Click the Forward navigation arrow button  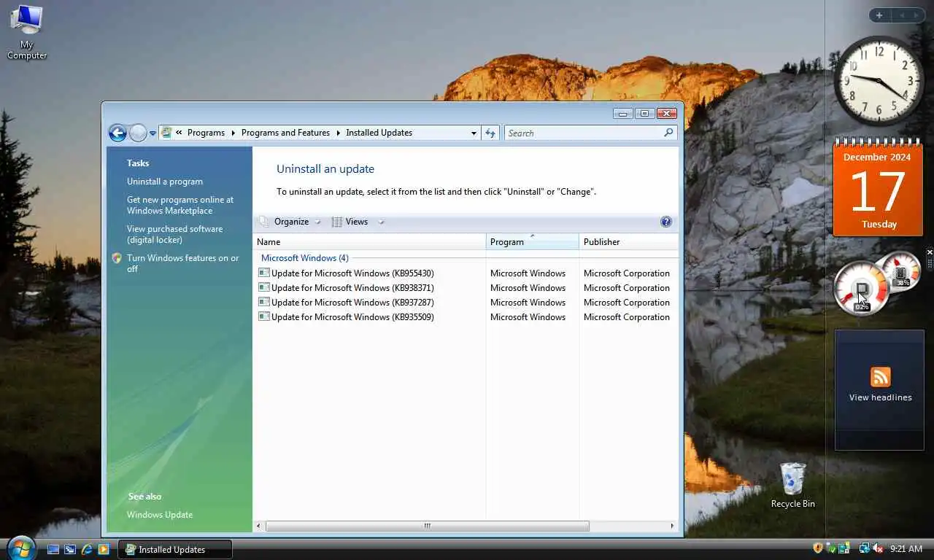pyautogui.click(x=138, y=133)
